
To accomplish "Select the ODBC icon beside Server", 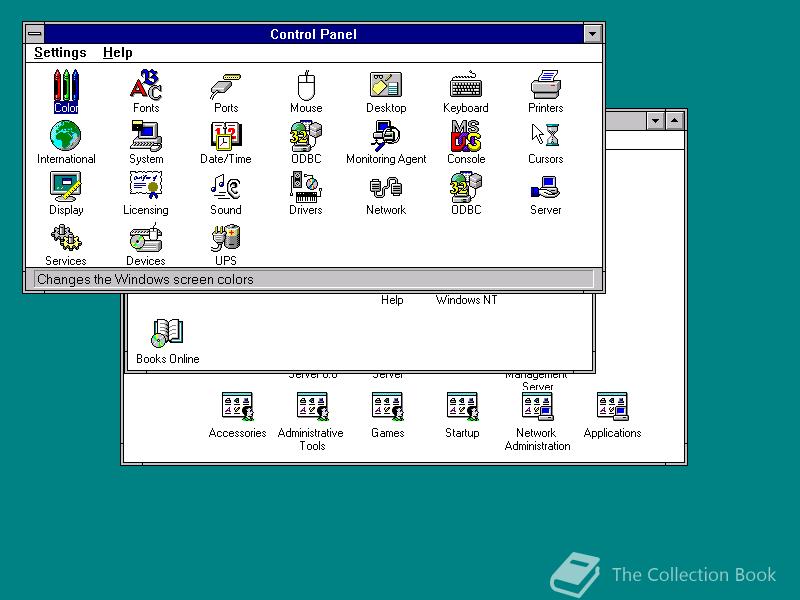I will [x=466, y=193].
